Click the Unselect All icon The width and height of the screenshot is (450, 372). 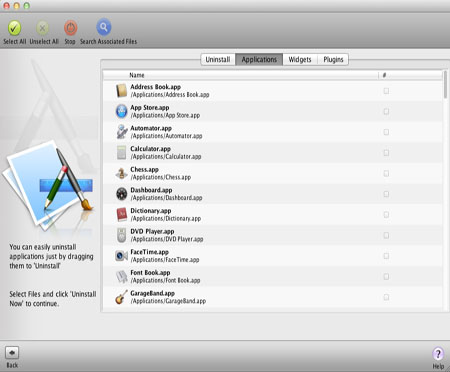tap(43, 28)
